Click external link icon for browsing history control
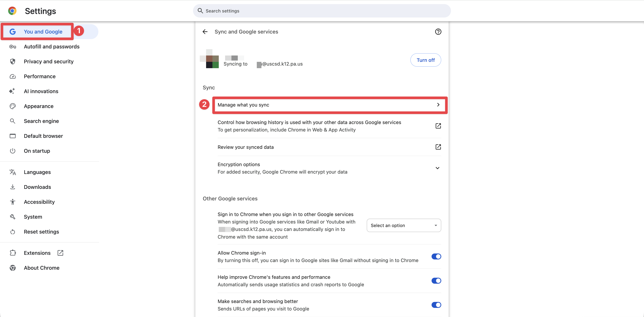 [x=438, y=126]
